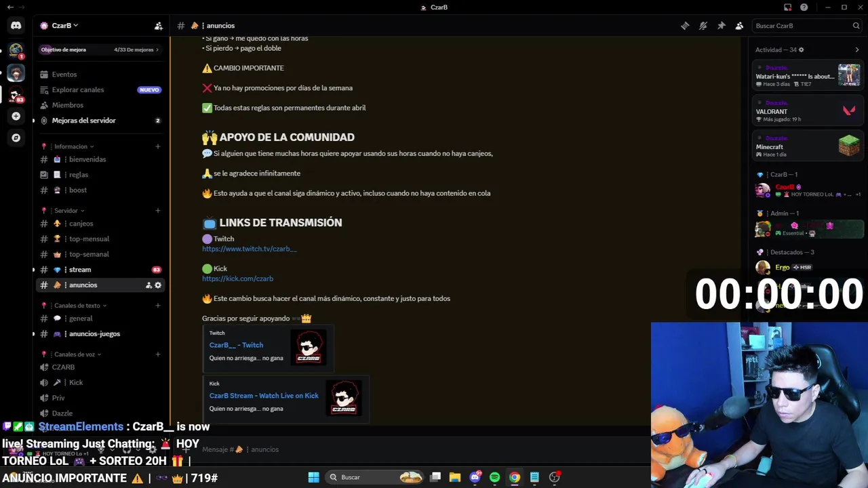Screen dimensions: 868x488
Task: Join the Priv voice channel
Action: pyautogui.click(x=100, y=398)
